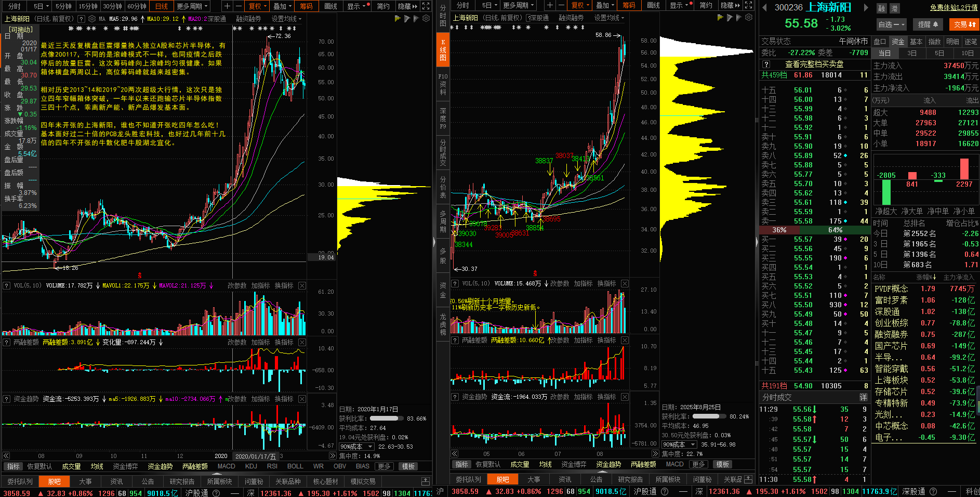Screen dimensions: 980x497
Task: Open the 90%成本 dropdown in the left chip panel
Action: 357,447
